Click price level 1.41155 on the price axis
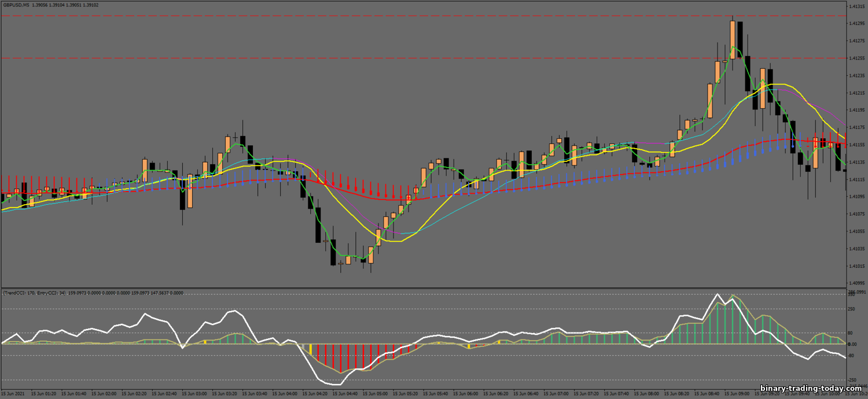This screenshot has height=399, width=868. coord(856,145)
